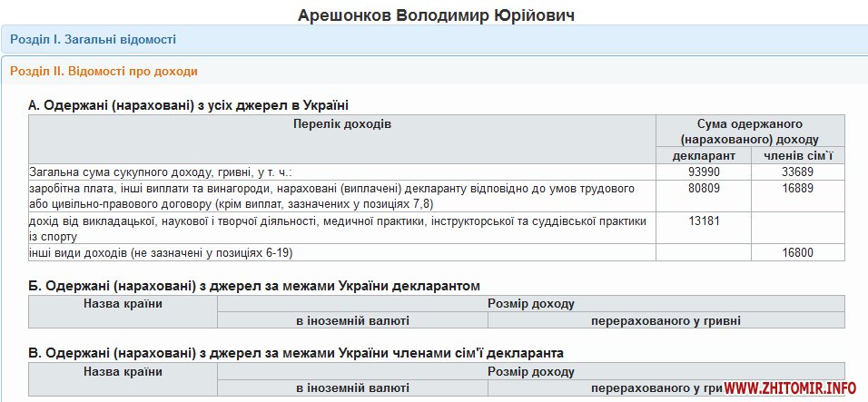Select the family total income cell 33689
Screen dimensions: 868x402
click(797, 172)
